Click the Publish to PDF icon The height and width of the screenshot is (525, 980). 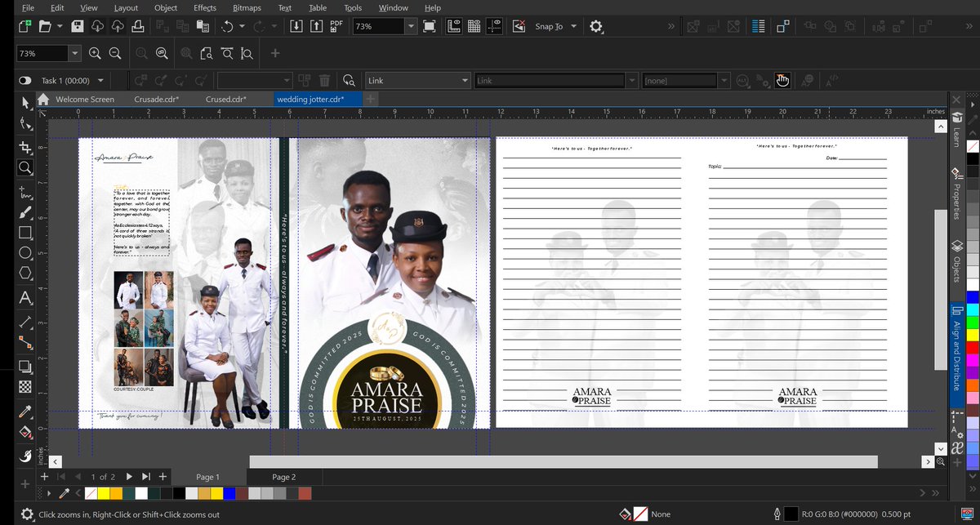tap(336, 26)
